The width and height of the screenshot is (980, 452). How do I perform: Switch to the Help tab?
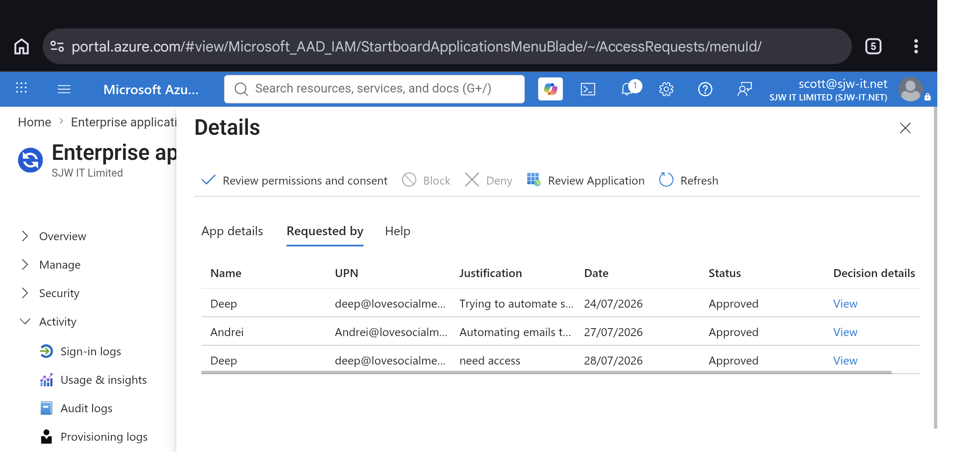click(x=397, y=231)
